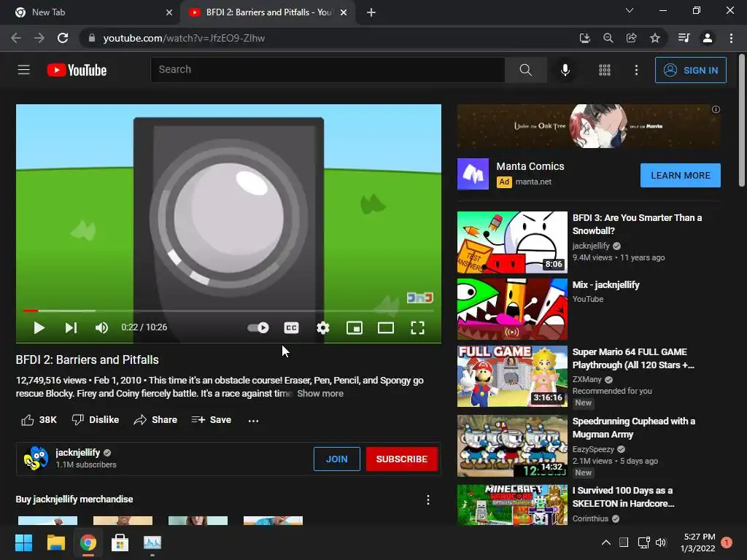Click the JOIN button

(x=337, y=459)
